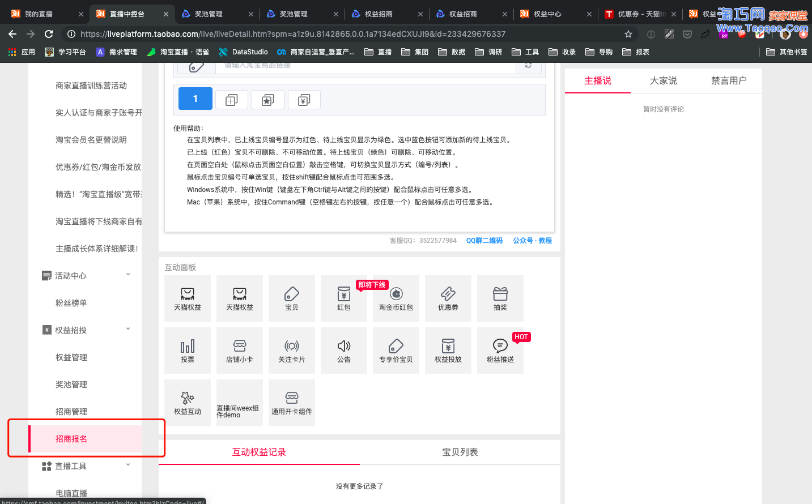Open the 集团 bookmarks folder
This screenshot has height=504, width=812.
(415, 52)
